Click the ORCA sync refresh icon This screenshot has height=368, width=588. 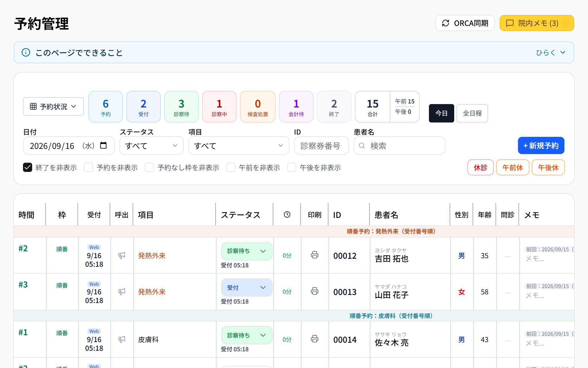tap(445, 23)
